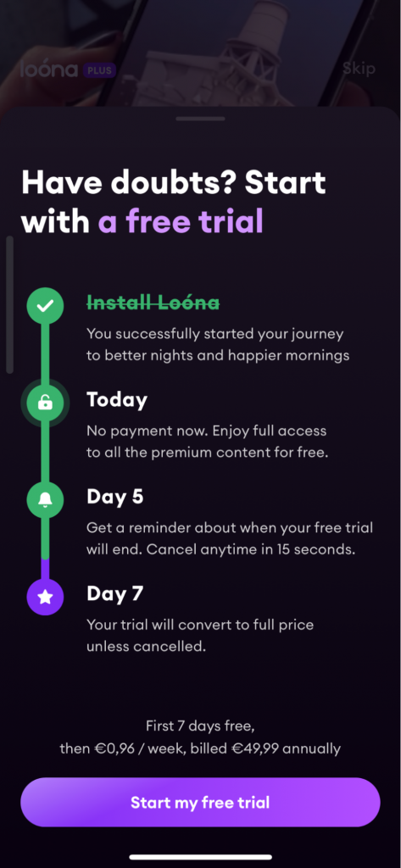Tap the green checkmark step icon
401x868 pixels.
click(x=45, y=305)
